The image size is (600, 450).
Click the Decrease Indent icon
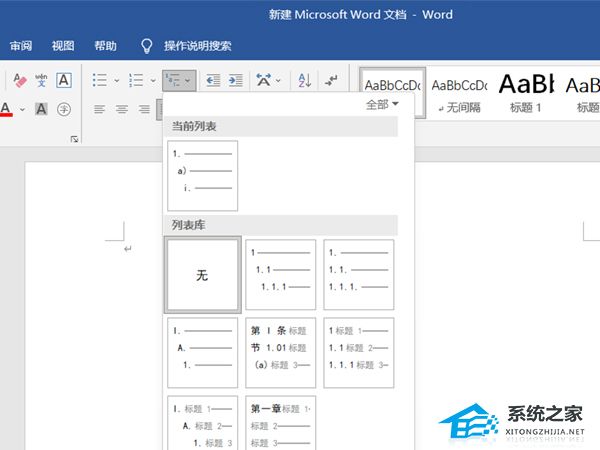(213, 80)
